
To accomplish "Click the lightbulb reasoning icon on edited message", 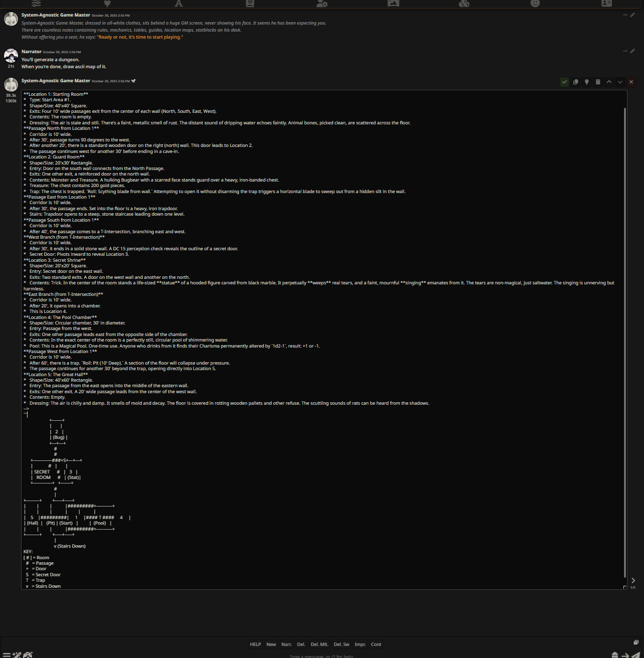I will [586, 82].
